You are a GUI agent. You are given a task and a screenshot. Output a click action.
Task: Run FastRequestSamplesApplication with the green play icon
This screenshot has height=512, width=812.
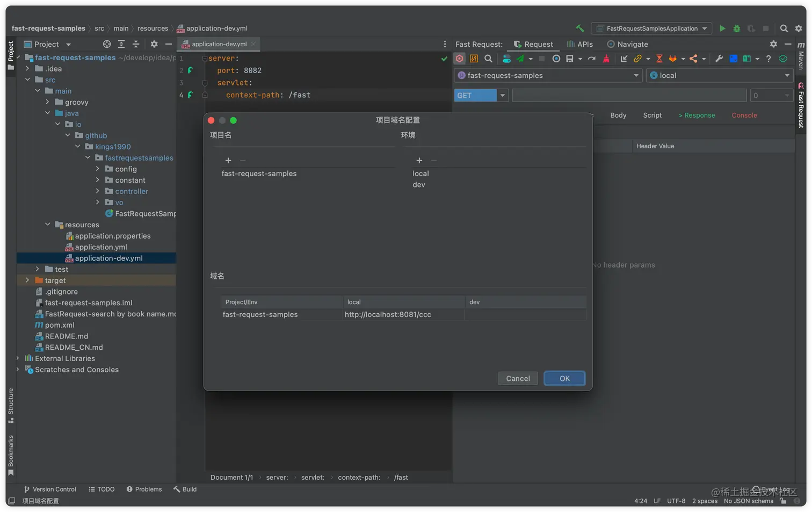[x=722, y=28]
